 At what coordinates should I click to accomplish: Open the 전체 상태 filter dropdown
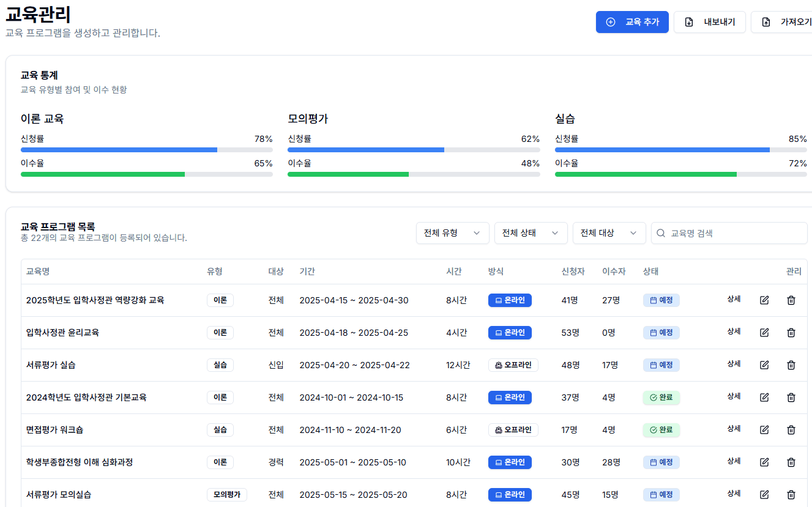click(531, 233)
